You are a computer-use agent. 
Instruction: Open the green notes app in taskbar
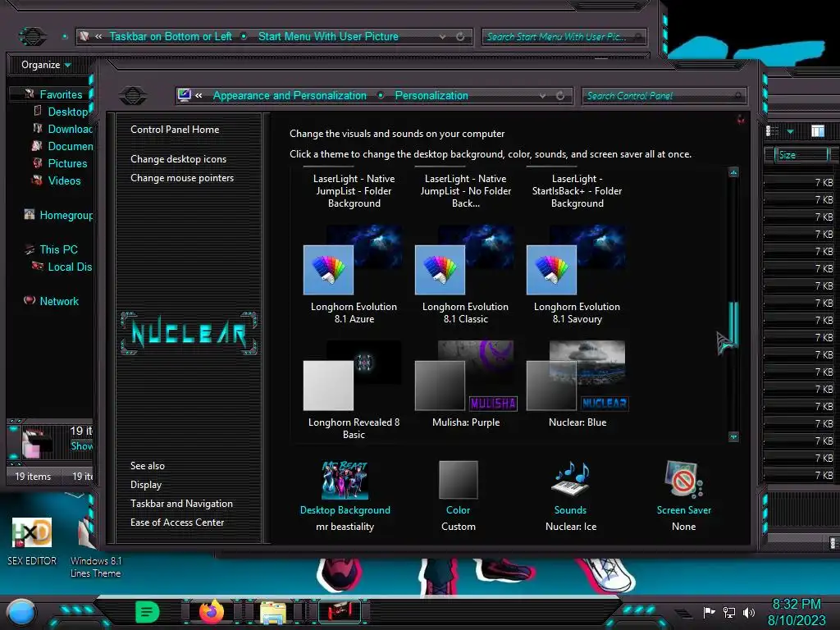point(148,611)
